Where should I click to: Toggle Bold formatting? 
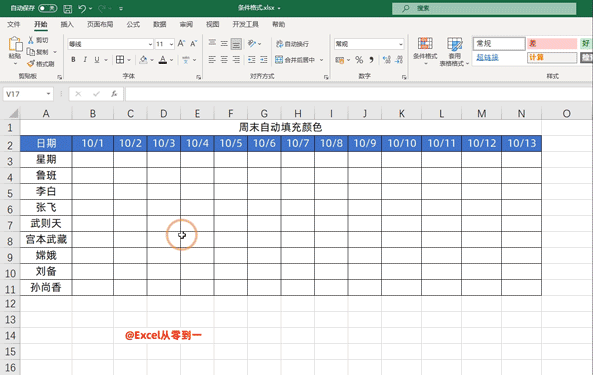pos(73,59)
